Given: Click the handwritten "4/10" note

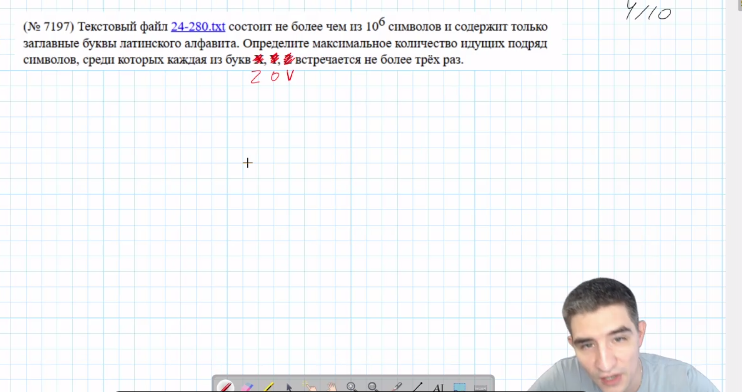Looking at the screenshot, I should pyautogui.click(x=648, y=10).
